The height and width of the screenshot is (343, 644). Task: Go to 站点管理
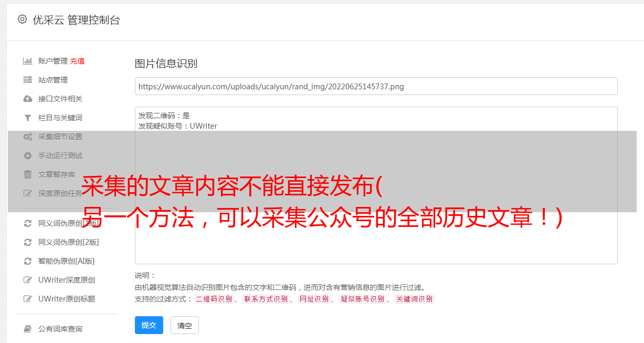point(53,80)
